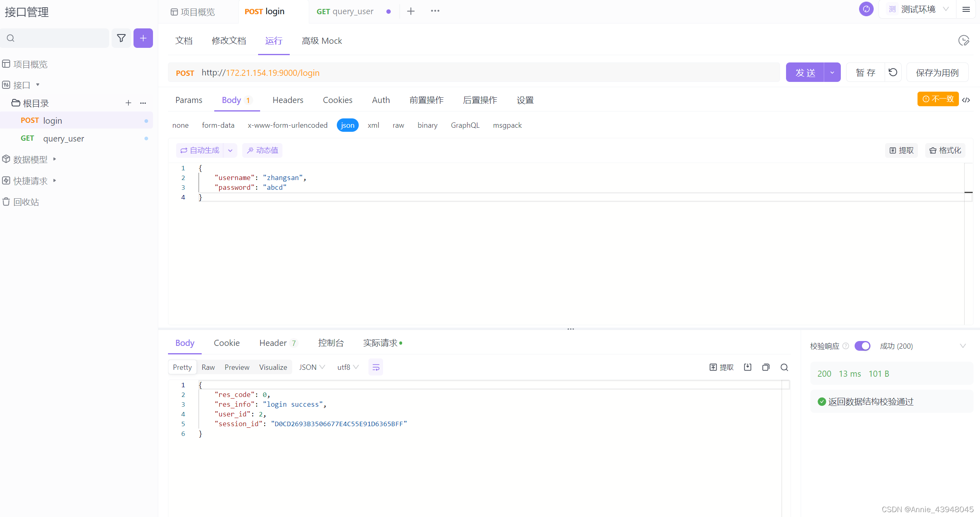Screen dimensions: 980x517
Task: Open the utf8 encoding dropdown
Action: pyautogui.click(x=348, y=367)
